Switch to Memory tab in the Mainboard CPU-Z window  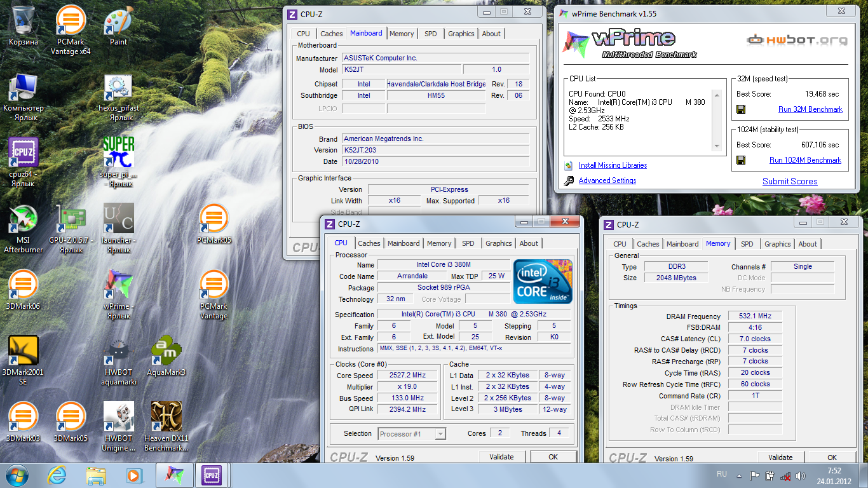(402, 34)
